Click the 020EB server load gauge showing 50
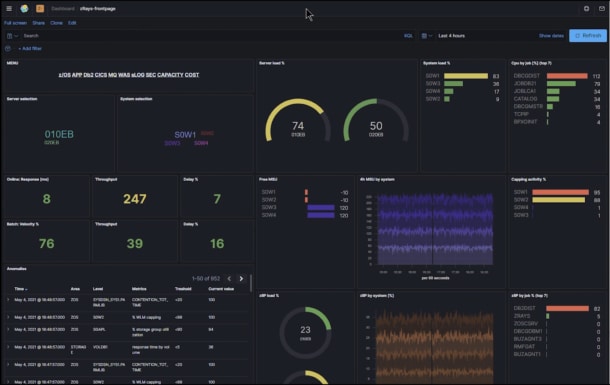This screenshot has width=610, height=385. tap(376, 121)
